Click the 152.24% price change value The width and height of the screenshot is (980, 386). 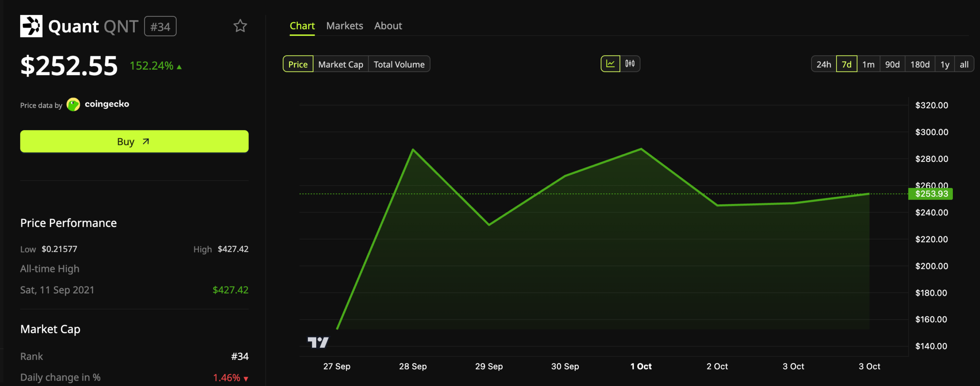[152, 66]
